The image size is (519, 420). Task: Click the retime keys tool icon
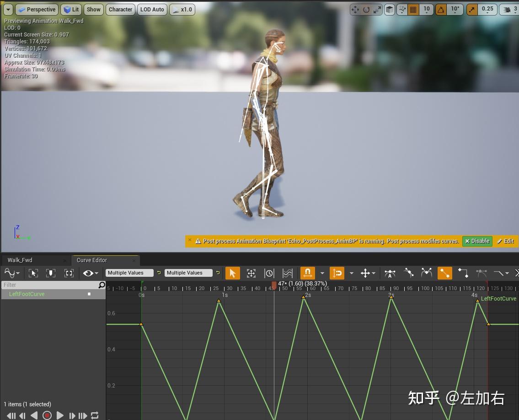[269, 273]
